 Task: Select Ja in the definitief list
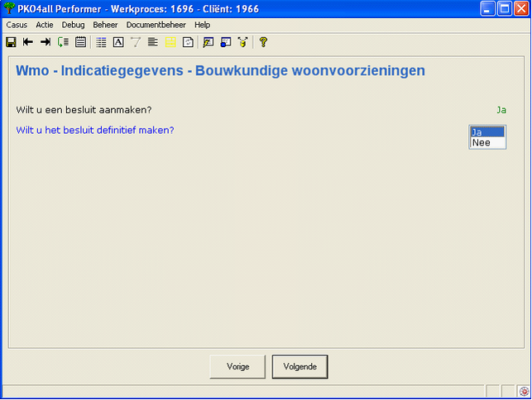[487, 132]
